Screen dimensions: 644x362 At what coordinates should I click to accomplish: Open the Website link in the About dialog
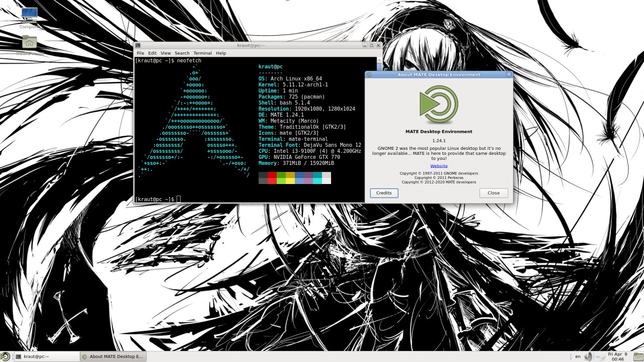[439, 166]
